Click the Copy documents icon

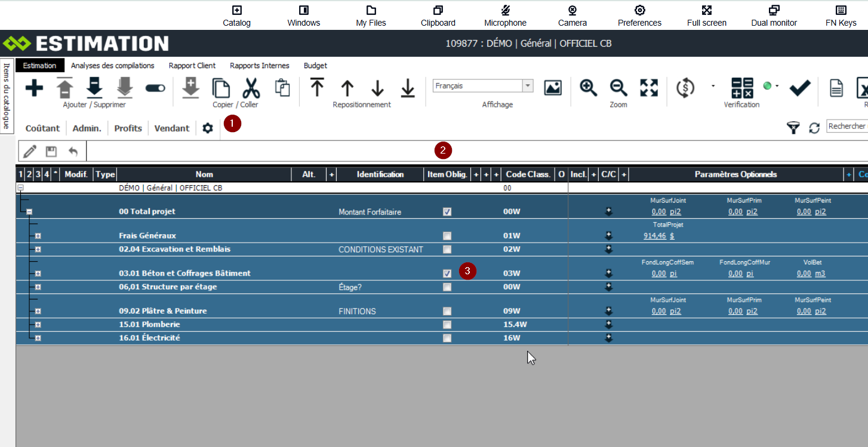(x=221, y=88)
